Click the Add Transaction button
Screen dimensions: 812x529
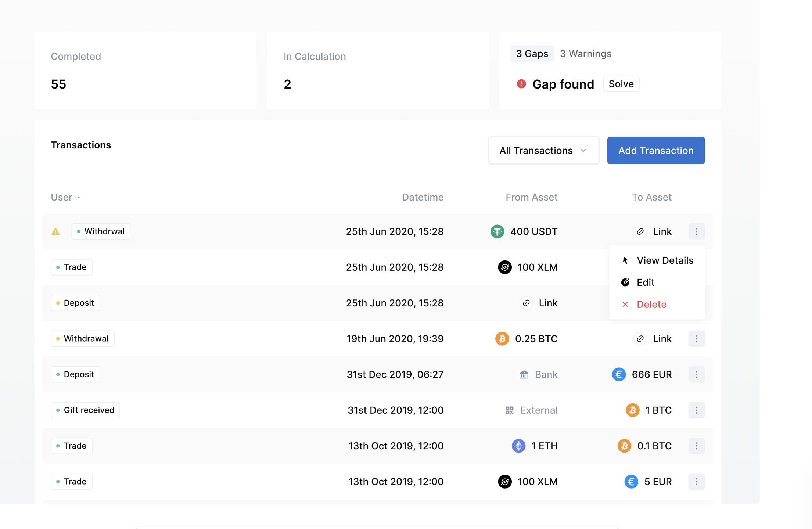655,150
